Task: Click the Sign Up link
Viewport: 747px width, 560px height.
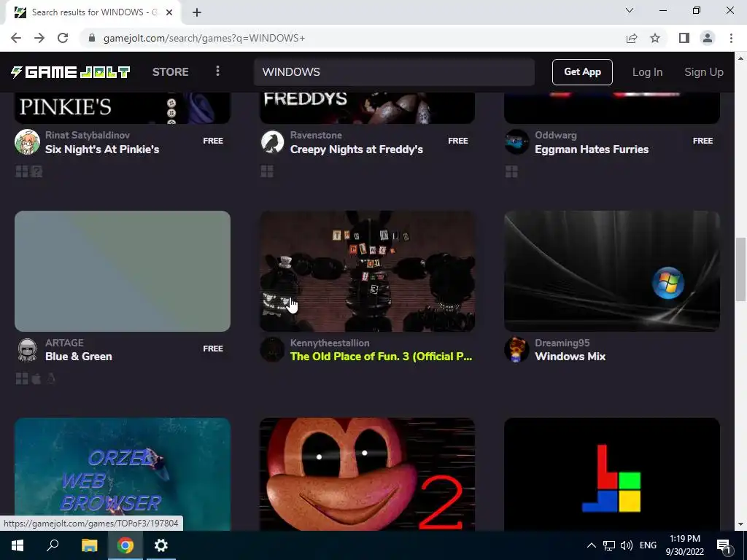Action: click(x=704, y=72)
